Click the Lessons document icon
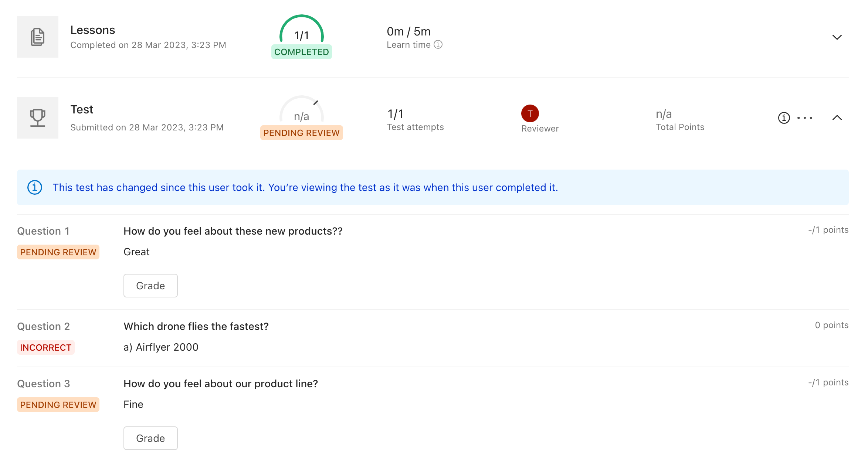Viewport: 868px width, 470px height. point(38,37)
